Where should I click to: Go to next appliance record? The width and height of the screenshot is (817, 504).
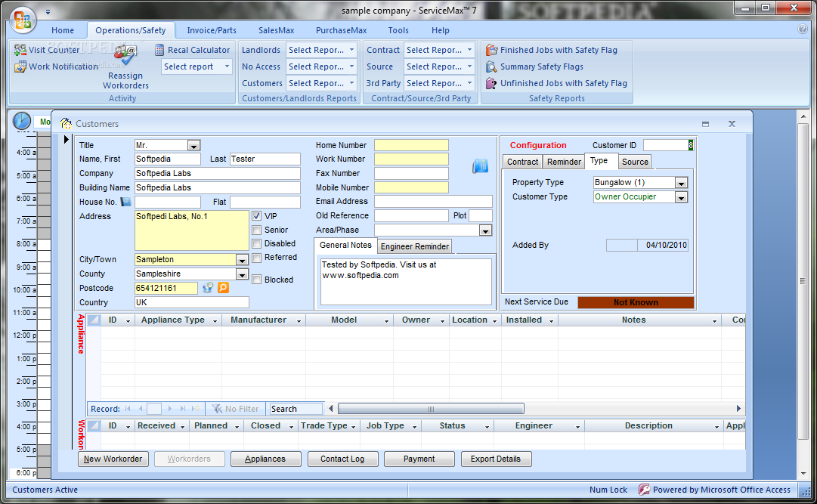pos(170,409)
